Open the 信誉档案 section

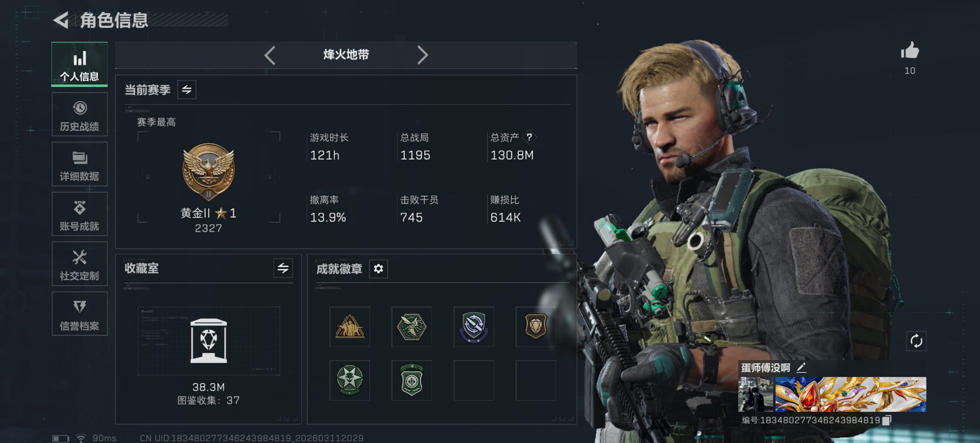(x=79, y=314)
